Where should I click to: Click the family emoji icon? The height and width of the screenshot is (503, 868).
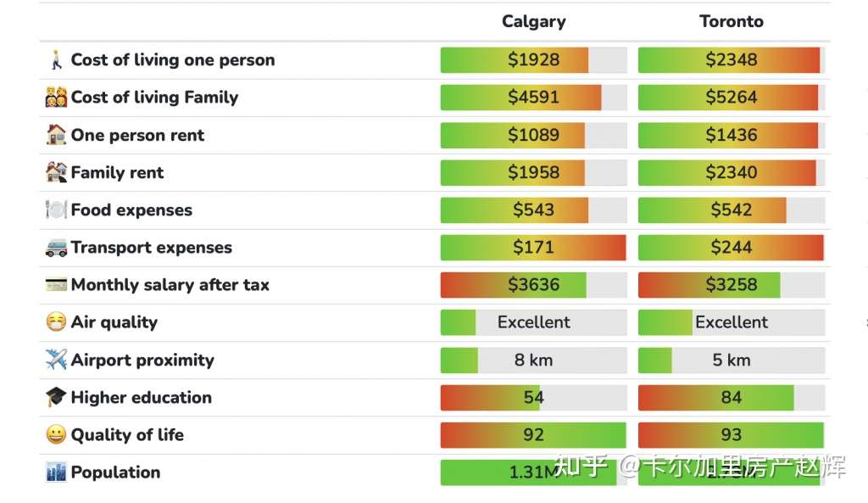[56, 98]
